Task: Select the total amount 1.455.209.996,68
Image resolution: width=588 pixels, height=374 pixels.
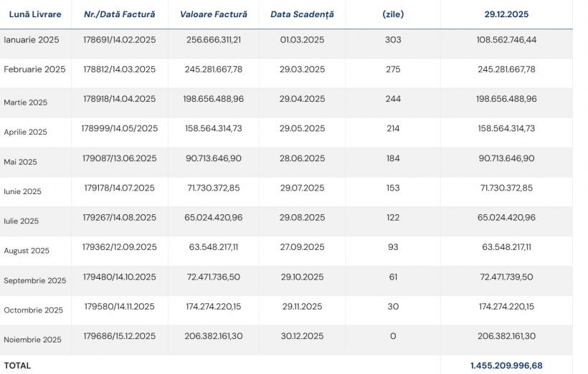Action: tap(506, 365)
